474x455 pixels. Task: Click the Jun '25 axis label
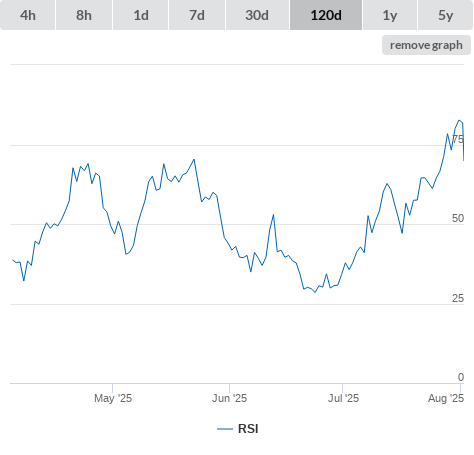pos(229,398)
